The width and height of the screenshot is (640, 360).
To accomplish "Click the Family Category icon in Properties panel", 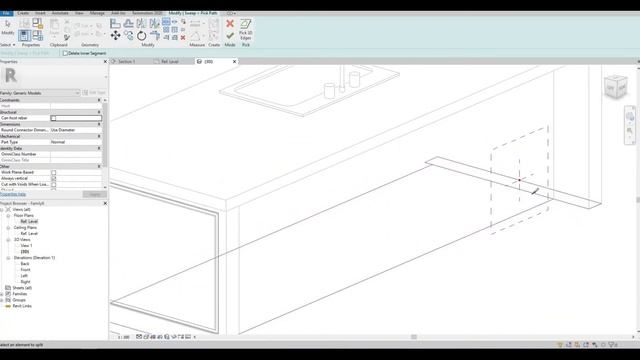I will tap(38, 23).
